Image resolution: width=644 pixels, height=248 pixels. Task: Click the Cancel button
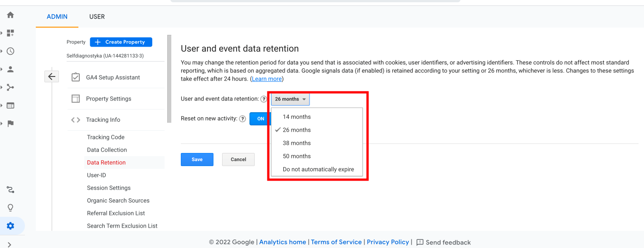click(238, 159)
